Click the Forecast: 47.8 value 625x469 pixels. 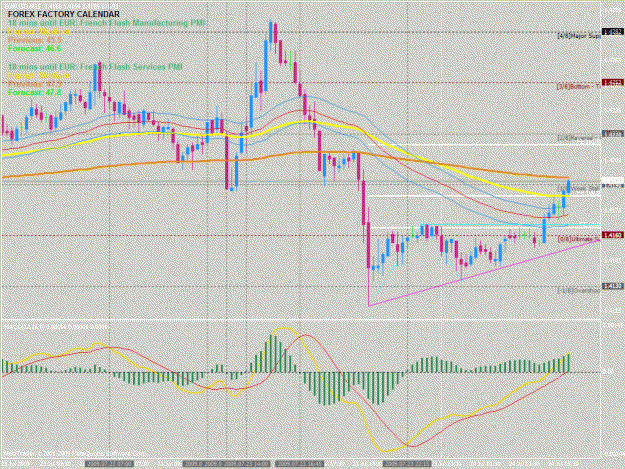pyautogui.click(x=34, y=92)
